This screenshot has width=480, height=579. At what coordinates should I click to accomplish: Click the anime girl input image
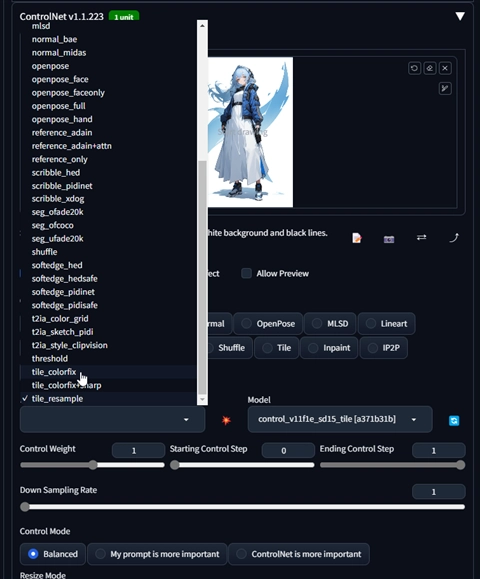[250, 132]
